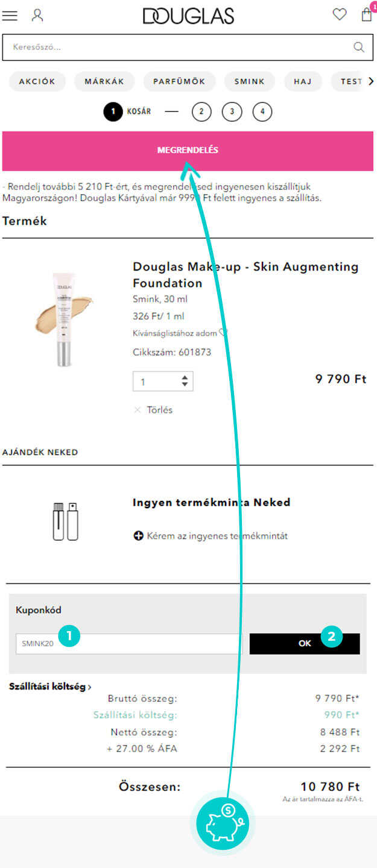Apply coupon with the OK button
This screenshot has width=377, height=868.
305,644
